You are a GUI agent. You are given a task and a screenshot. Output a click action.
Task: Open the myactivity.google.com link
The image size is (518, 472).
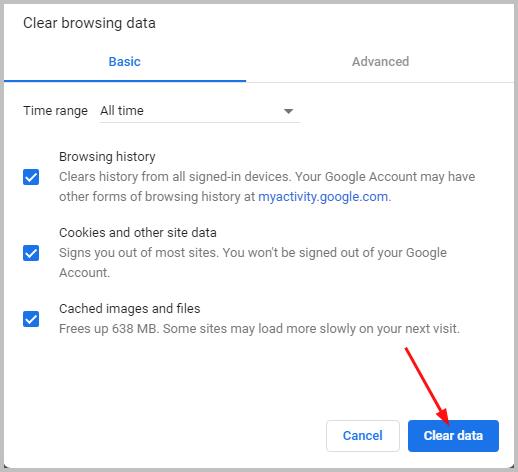323,197
